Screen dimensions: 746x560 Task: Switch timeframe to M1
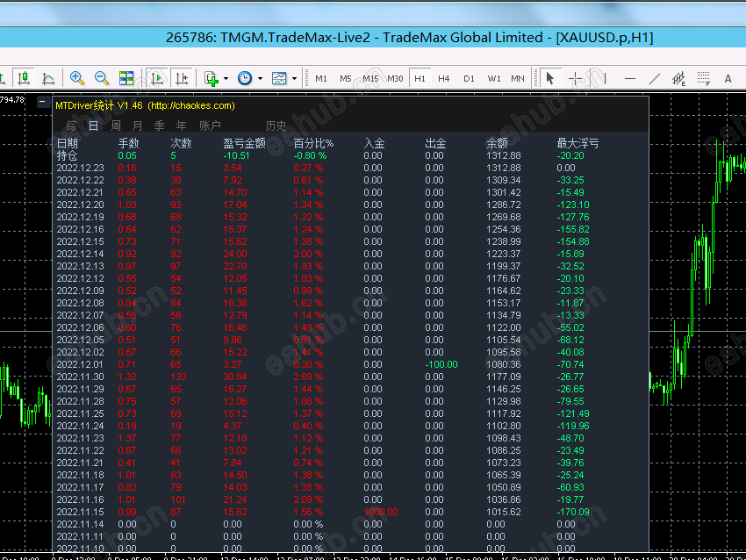[321, 78]
